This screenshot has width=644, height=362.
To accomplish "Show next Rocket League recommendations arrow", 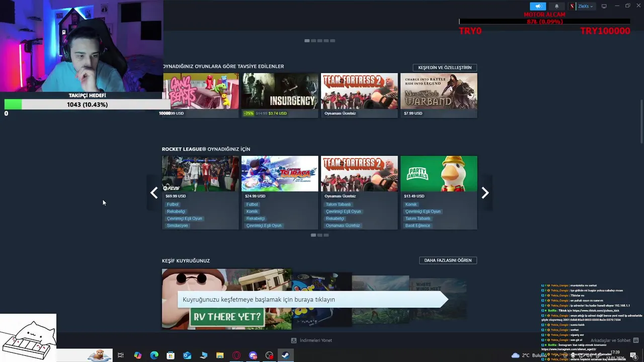I will tap(485, 193).
